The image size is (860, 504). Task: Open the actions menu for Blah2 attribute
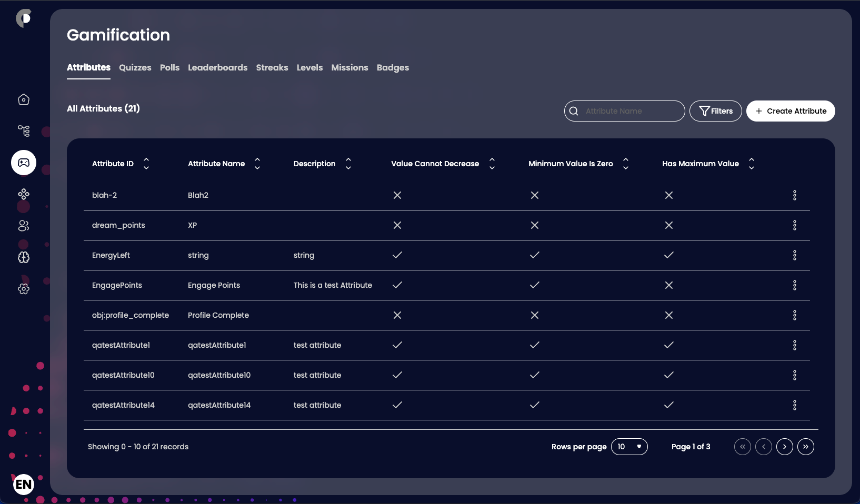794,195
